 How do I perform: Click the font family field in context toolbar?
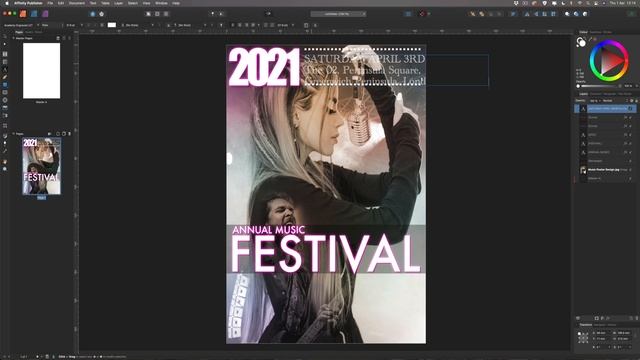click(x=19, y=25)
